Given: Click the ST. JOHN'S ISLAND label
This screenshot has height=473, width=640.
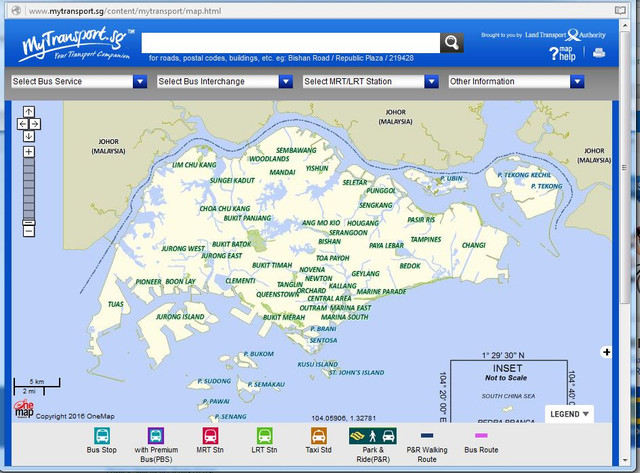Looking at the screenshot, I should click(x=356, y=373).
